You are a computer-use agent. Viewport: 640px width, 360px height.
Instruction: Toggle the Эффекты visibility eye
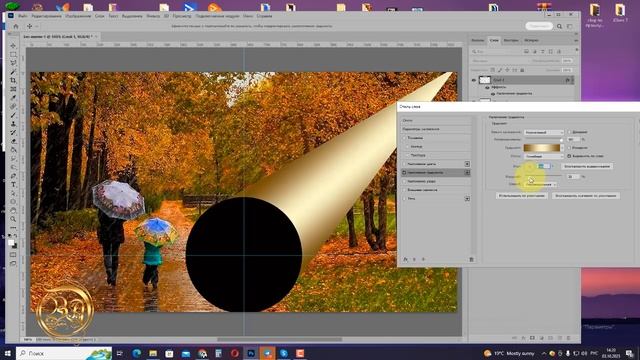(487, 87)
